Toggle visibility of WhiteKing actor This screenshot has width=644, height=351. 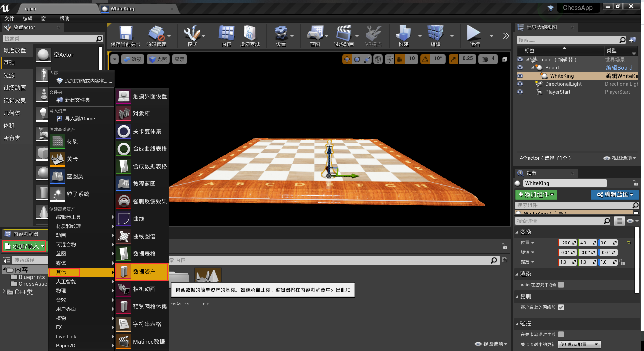520,76
